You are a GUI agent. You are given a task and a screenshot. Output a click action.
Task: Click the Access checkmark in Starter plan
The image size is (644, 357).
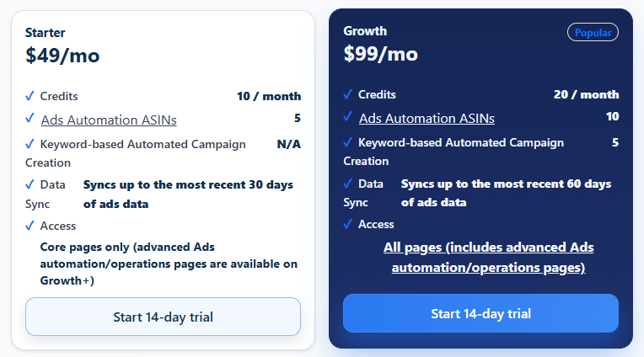coord(30,226)
